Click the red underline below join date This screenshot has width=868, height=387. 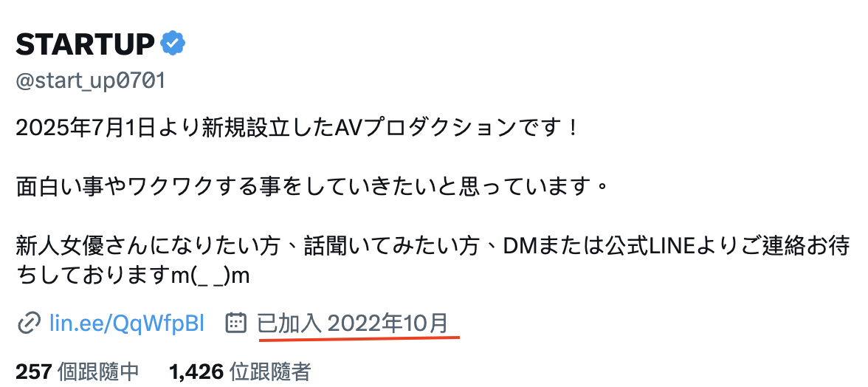tap(359, 338)
